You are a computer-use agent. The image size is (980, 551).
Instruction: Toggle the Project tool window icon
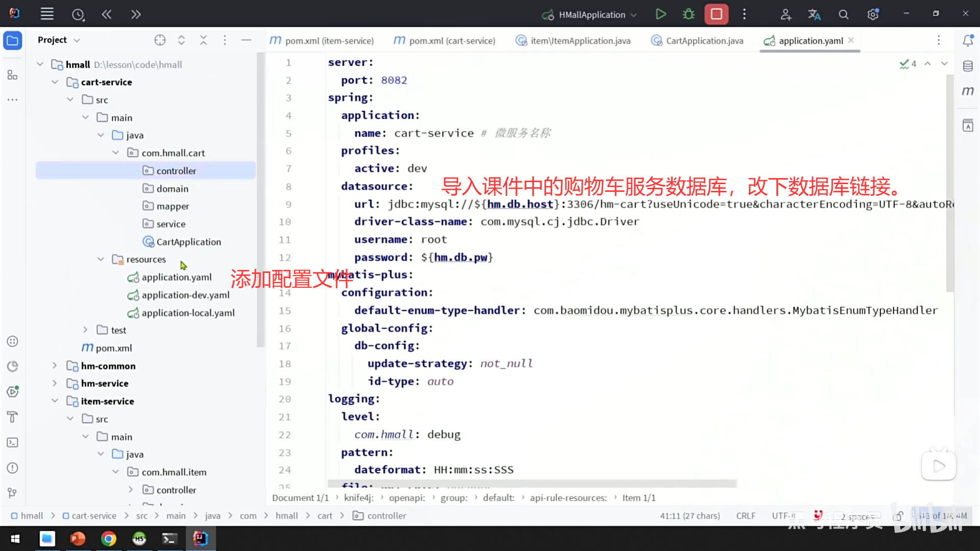point(13,40)
